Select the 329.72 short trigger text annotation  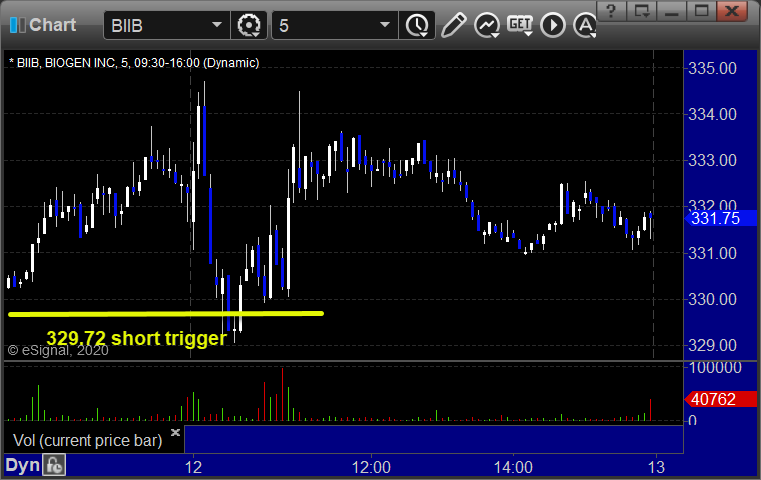(136, 338)
